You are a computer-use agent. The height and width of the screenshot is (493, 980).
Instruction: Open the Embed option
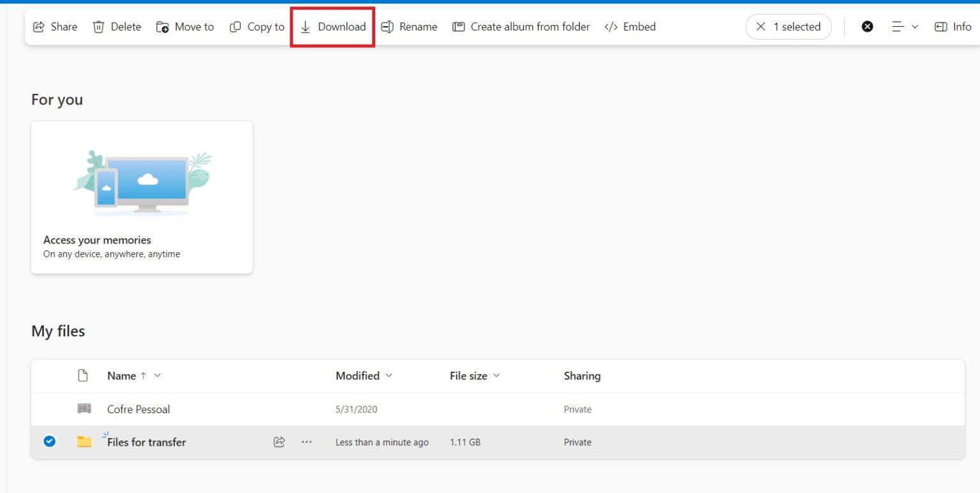pos(630,26)
